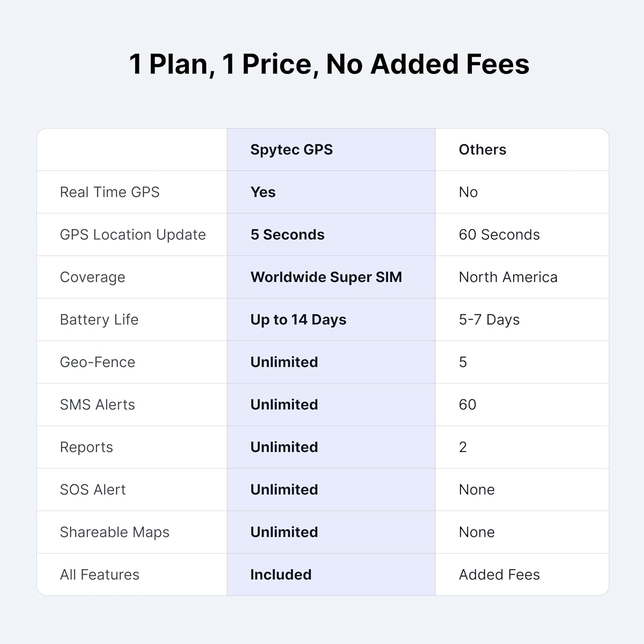This screenshot has height=644, width=644.
Task: Click the "Up to 14 Days" cell
Action: 298,319
